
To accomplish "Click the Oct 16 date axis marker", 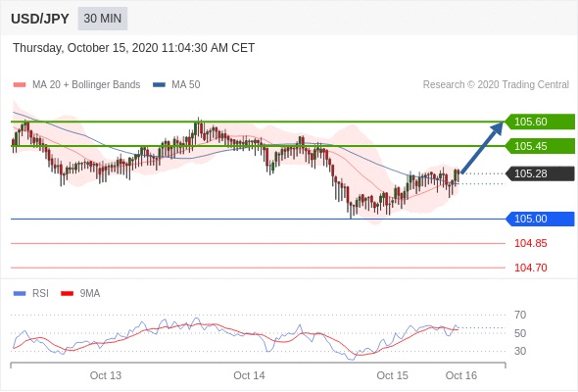I will [461, 375].
